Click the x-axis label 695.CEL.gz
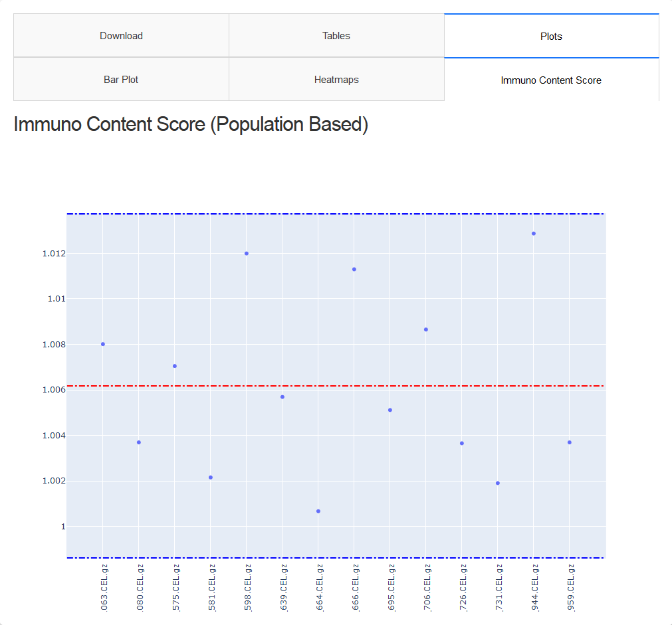The image size is (672, 625). click(391, 588)
